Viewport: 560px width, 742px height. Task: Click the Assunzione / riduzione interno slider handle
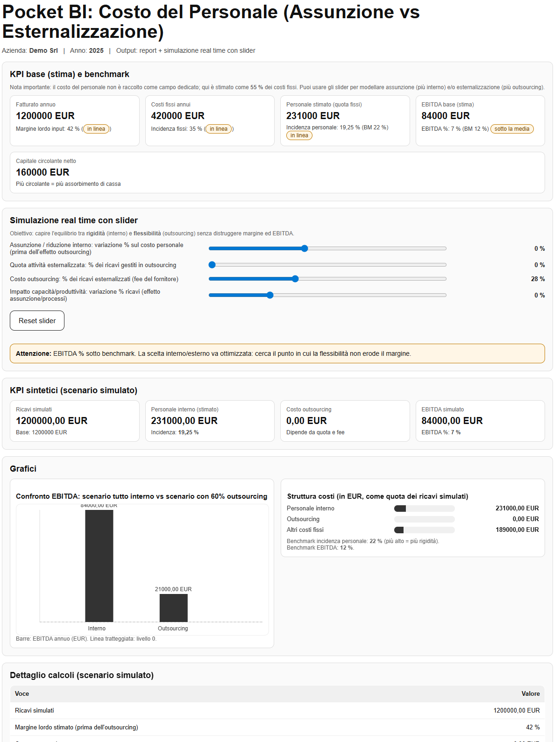click(x=305, y=248)
